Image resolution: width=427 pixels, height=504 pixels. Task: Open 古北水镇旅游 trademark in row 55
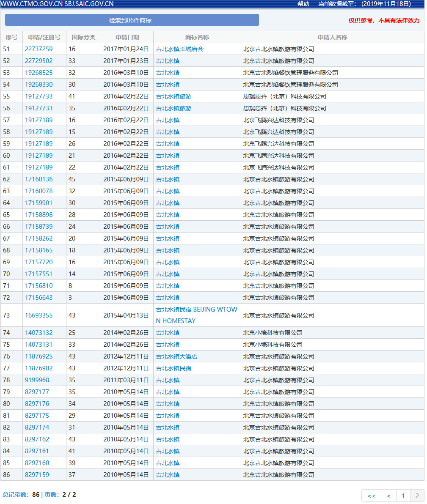(x=174, y=96)
